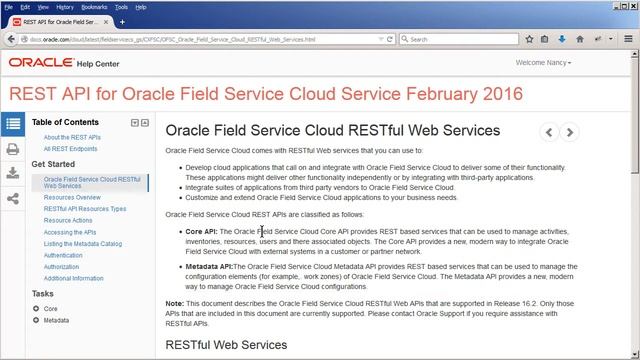Image resolution: width=640 pixels, height=360 pixels.
Task: Close the REST API browser tab
Action: tap(106, 22)
